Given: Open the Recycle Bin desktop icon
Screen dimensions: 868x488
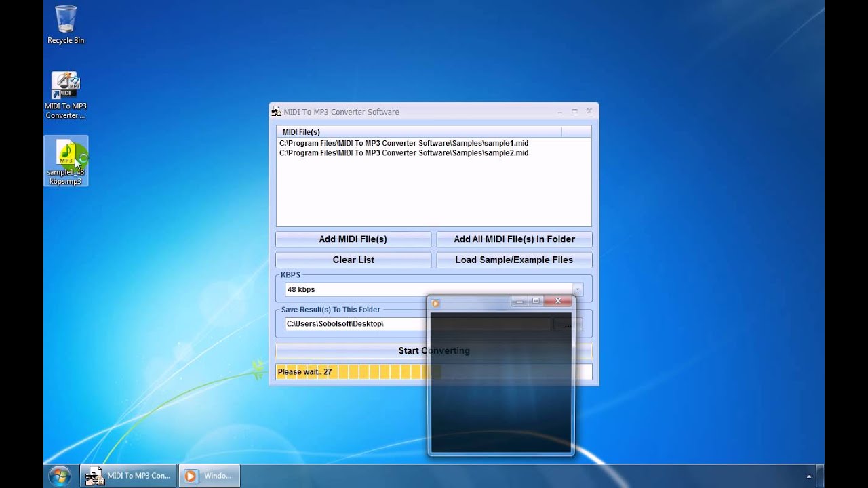Looking at the screenshot, I should [66, 24].
